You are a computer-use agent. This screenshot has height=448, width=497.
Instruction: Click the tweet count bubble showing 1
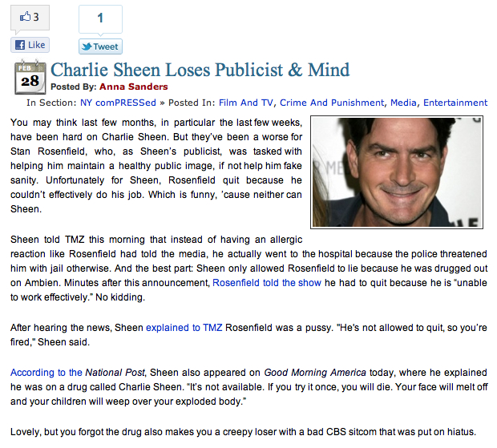tap(100, 18)
